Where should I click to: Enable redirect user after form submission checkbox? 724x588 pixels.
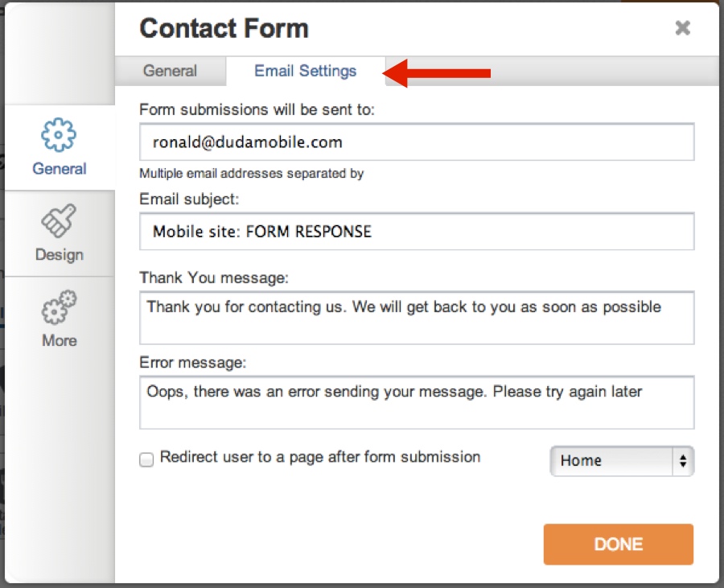pyautogui.click(x=146, y=459)
